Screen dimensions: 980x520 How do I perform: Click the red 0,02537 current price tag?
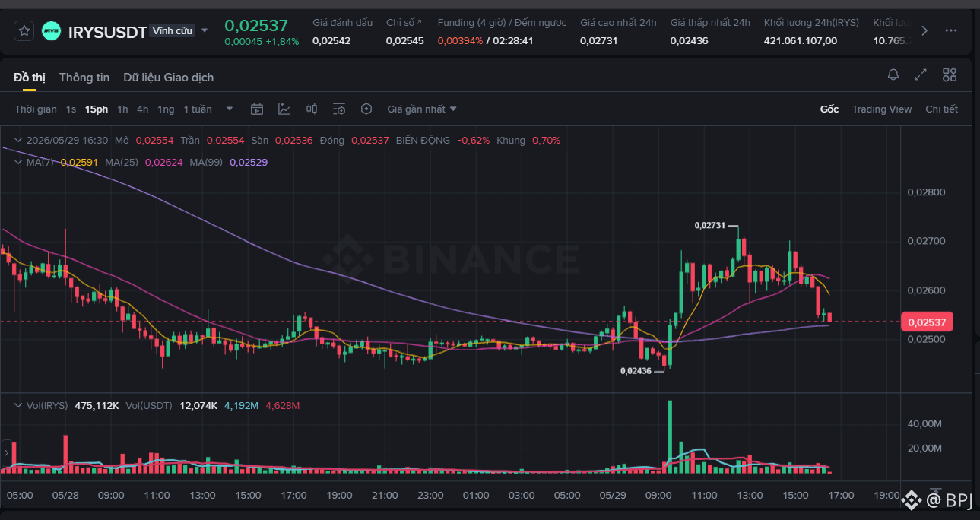pyautogui.click(x=926, y=322)
